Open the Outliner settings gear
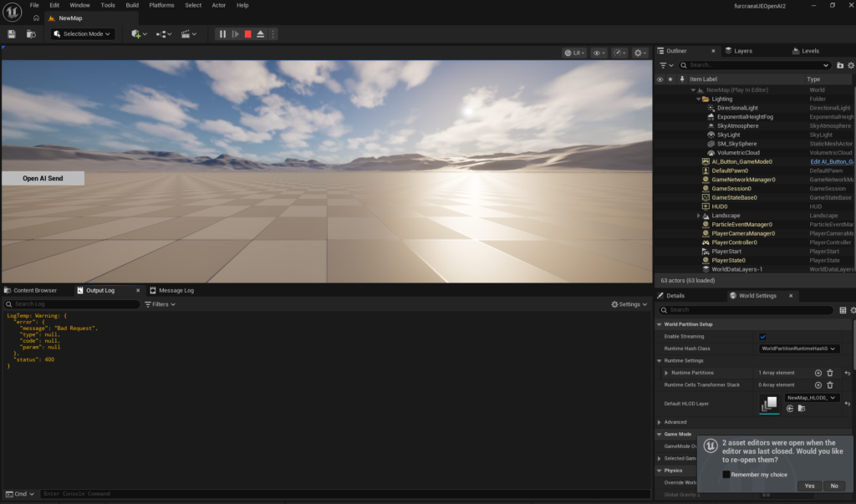 851,65
